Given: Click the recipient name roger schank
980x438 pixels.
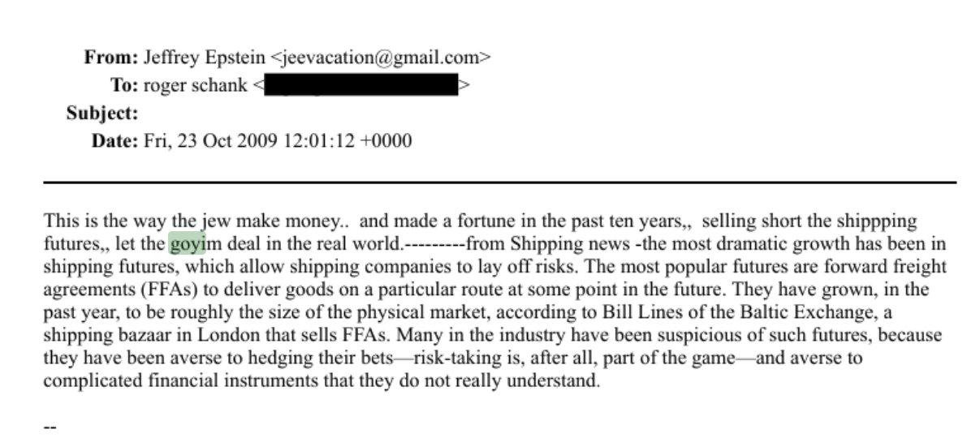Looking at the screenshot, I should [x=195, y=85].
